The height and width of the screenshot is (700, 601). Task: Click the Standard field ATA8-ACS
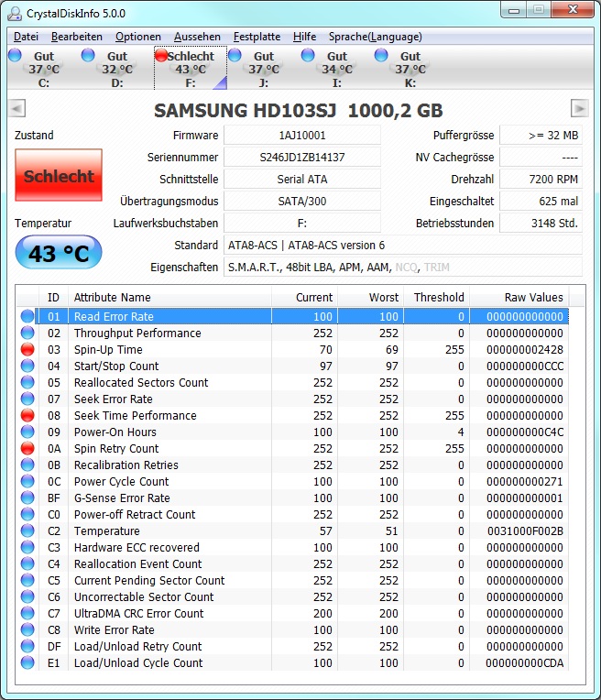click(x=403, y=245)
